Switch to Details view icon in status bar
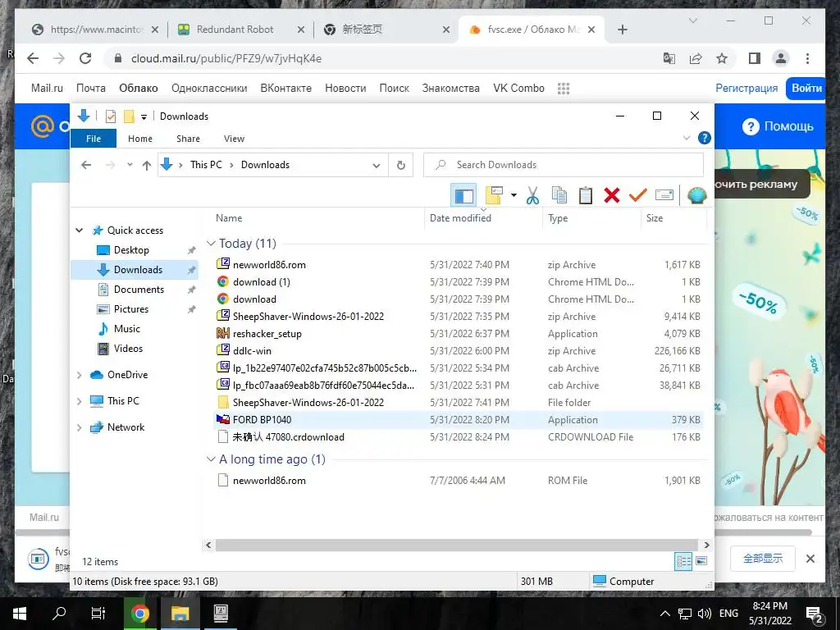Screen dimensions: 840x630 (x=683, y=561)
